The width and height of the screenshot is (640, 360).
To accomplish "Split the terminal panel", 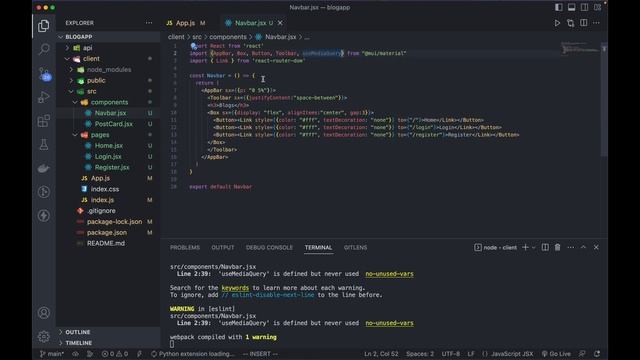I will [x=545, y=247].
